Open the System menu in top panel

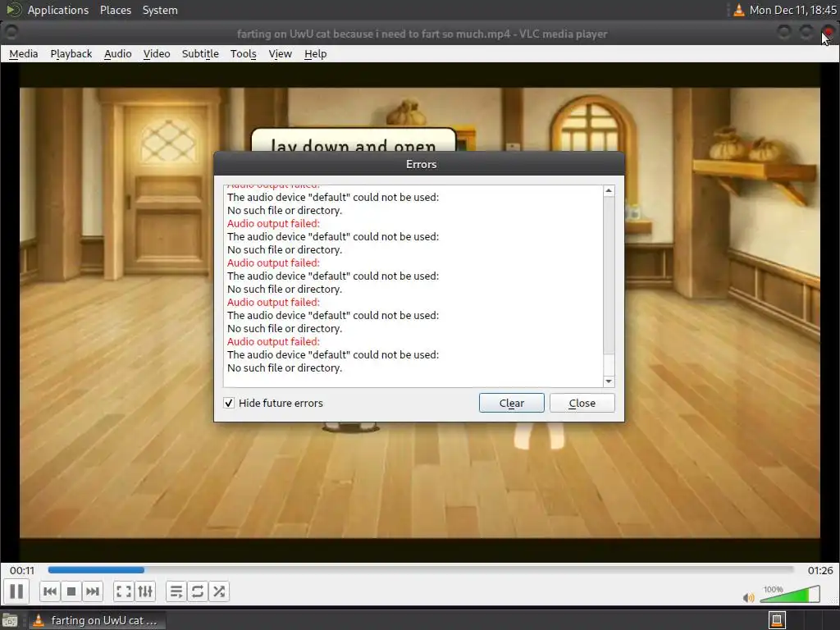click(160, 10)
